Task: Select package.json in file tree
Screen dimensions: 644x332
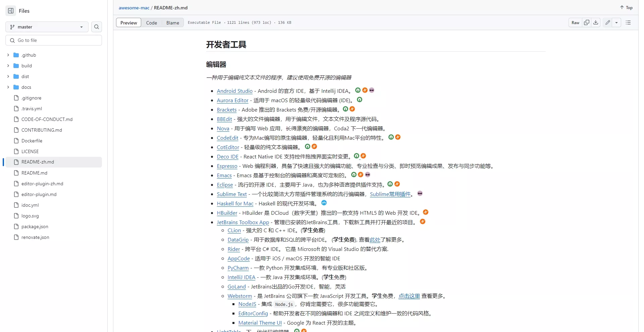Action: pyautogui.click(x=35, y=226)
